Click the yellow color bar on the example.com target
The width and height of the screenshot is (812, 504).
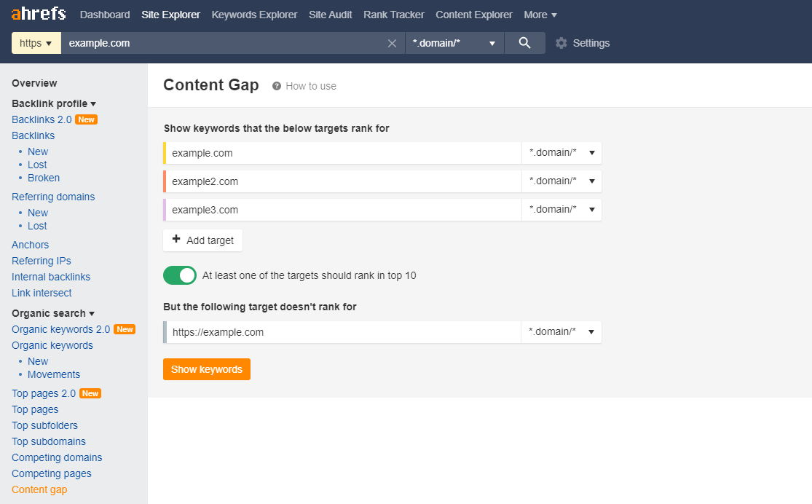(165, 152)
